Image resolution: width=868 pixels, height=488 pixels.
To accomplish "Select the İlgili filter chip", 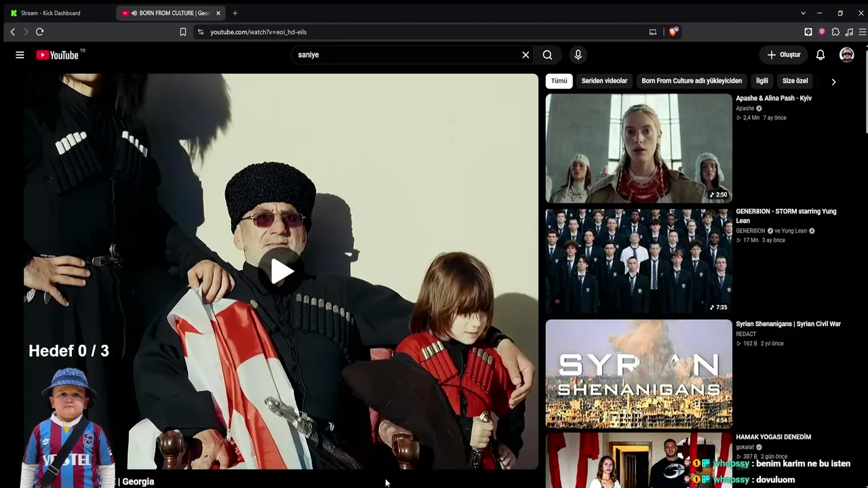I will click(x=762, y=81).
